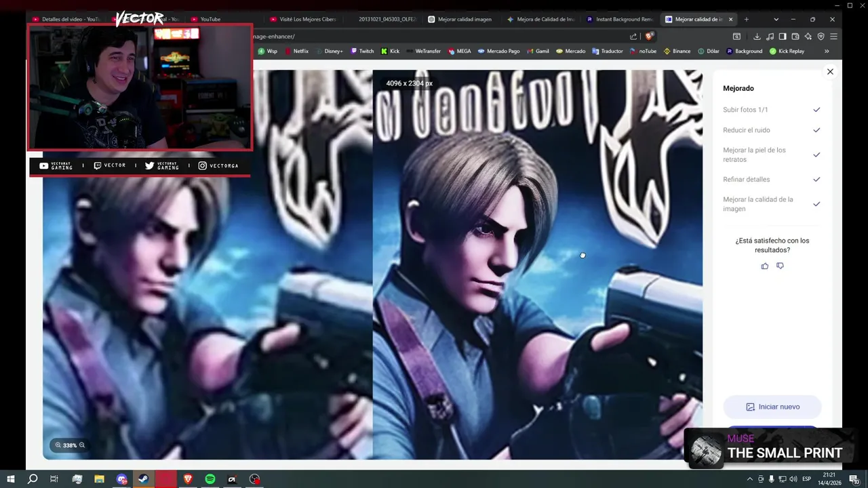868x488 pixels.
Task: Give a thumbs up on results
Action: pos(765,266)
